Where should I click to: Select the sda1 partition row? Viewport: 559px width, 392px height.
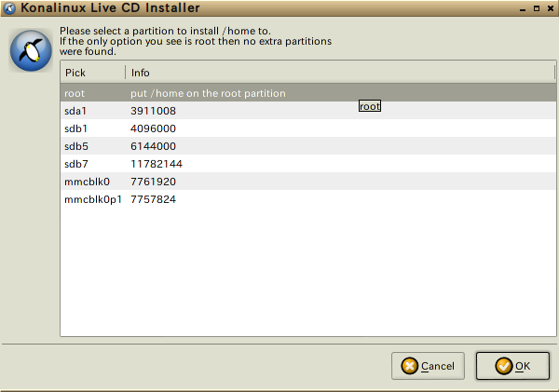pos(308,111)
